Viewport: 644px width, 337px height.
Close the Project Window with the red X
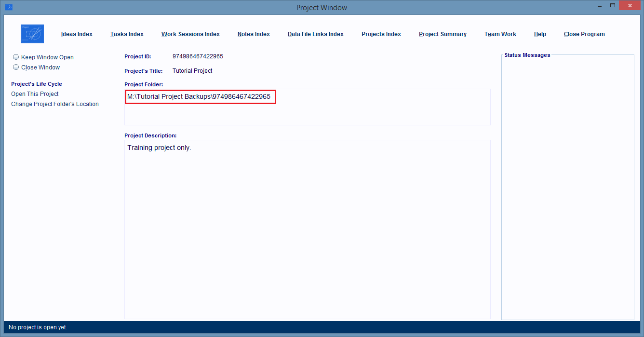(631, 6)
